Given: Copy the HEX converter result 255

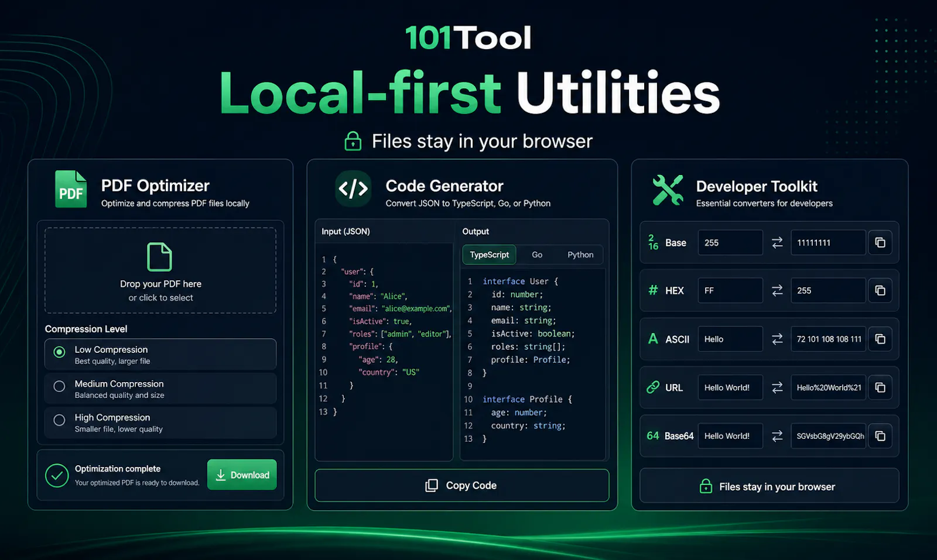Looking at the screenshot, I should (x=880, y=290).
